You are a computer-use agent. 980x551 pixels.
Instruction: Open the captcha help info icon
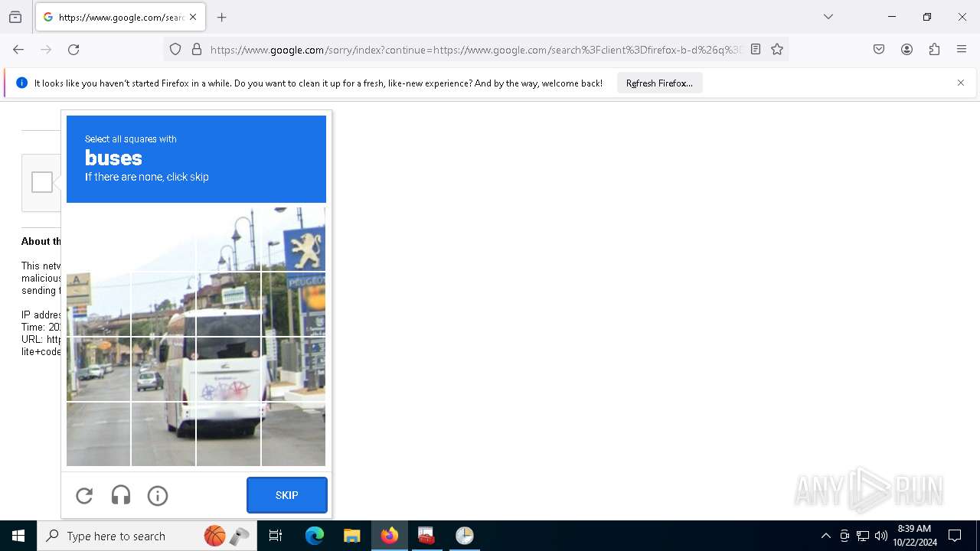click(x=158, y=495)
